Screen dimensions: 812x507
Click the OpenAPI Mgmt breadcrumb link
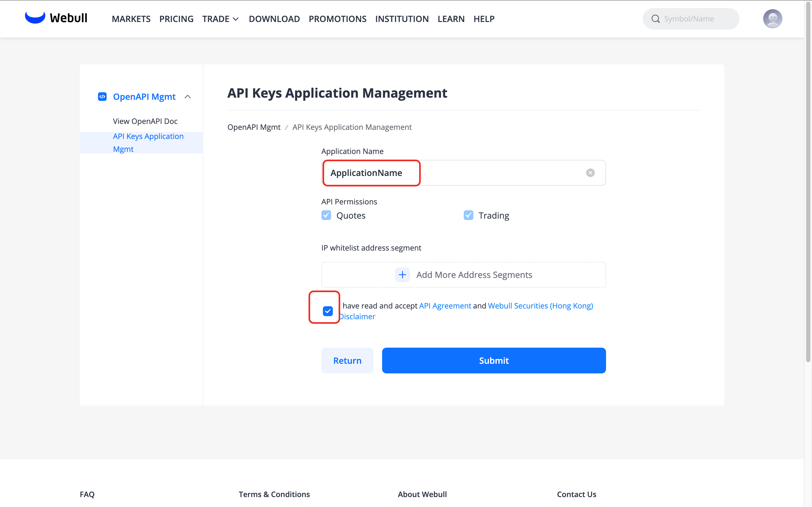click(254, 127)
